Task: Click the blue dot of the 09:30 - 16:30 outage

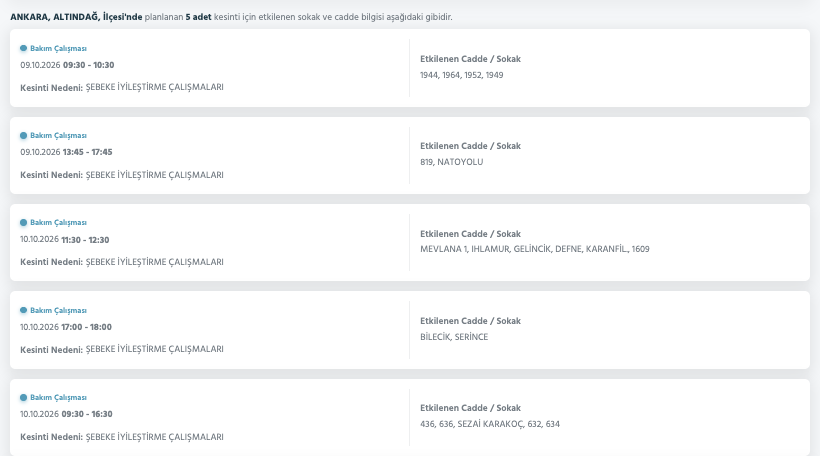Action: click(x=24, y=397)
